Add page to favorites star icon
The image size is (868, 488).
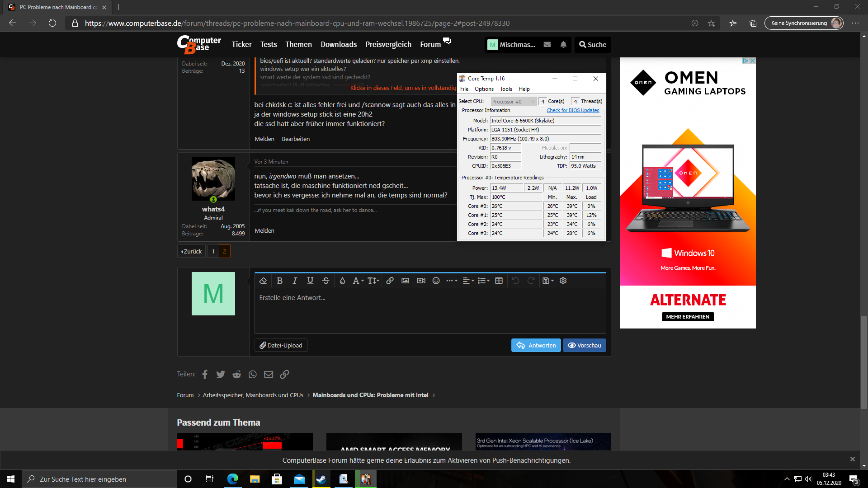pyautogui.click(x=711, y=23)
